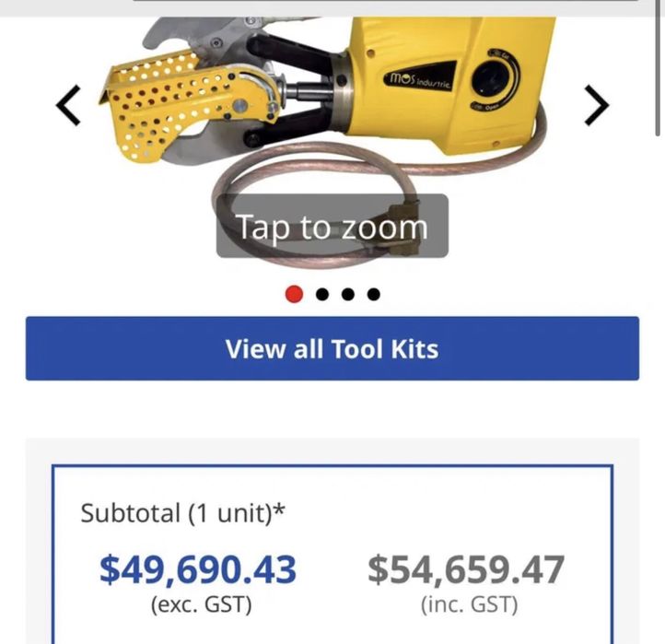The width and height of the screenshot is (665, 644).
Task: Open View all Tool Kits
Action: (x=332, y=348)
